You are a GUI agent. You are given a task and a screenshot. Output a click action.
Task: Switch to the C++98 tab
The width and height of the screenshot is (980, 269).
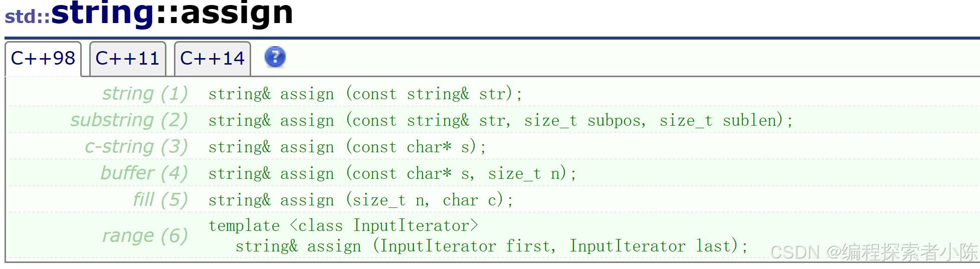[x=43, y=59]
